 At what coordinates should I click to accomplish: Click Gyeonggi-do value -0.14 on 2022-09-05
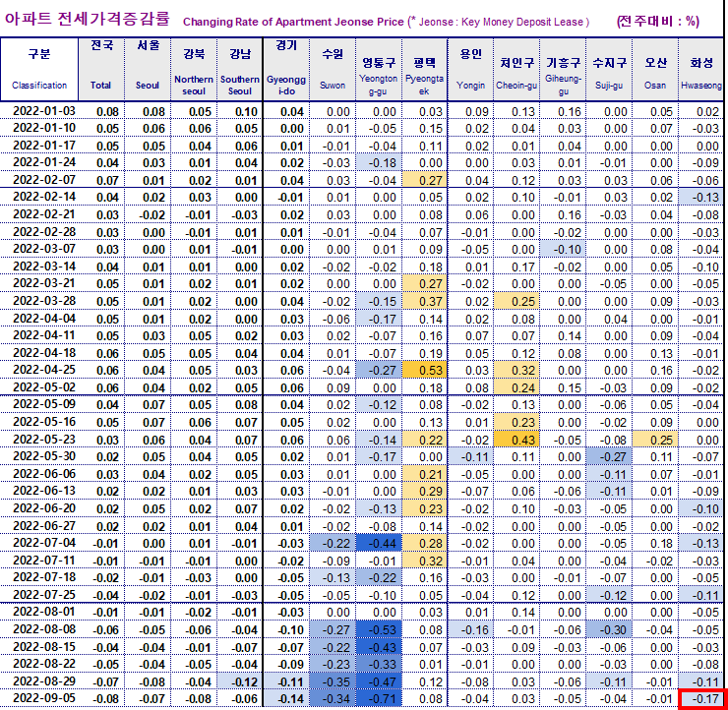(x=286, y=699)
